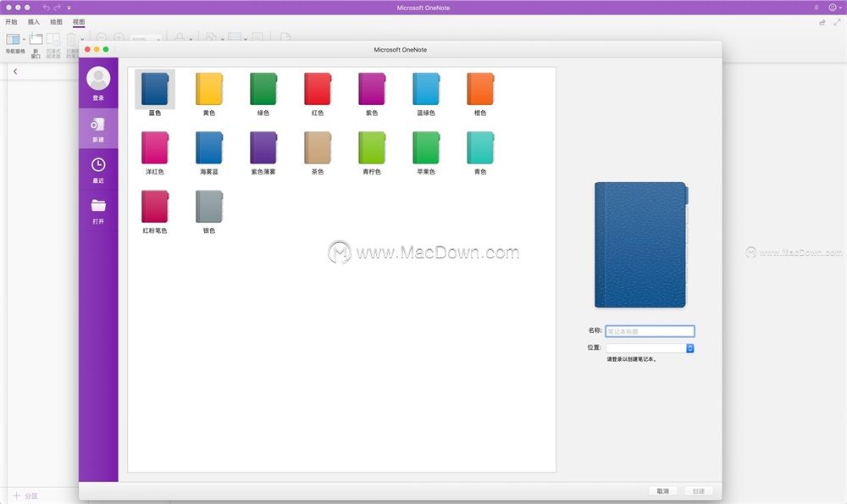Click the smiley feedback icon in title bar

pyautogui.click(x=833, y=8)
